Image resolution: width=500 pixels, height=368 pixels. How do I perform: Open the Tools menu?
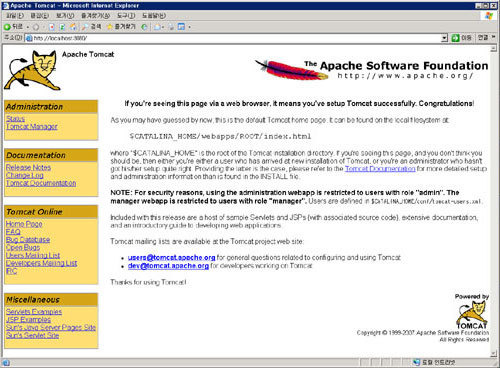tap(126, 16)
